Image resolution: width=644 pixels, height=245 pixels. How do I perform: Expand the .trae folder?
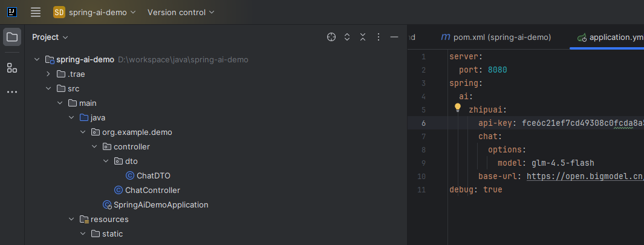(x=48, y=74)
